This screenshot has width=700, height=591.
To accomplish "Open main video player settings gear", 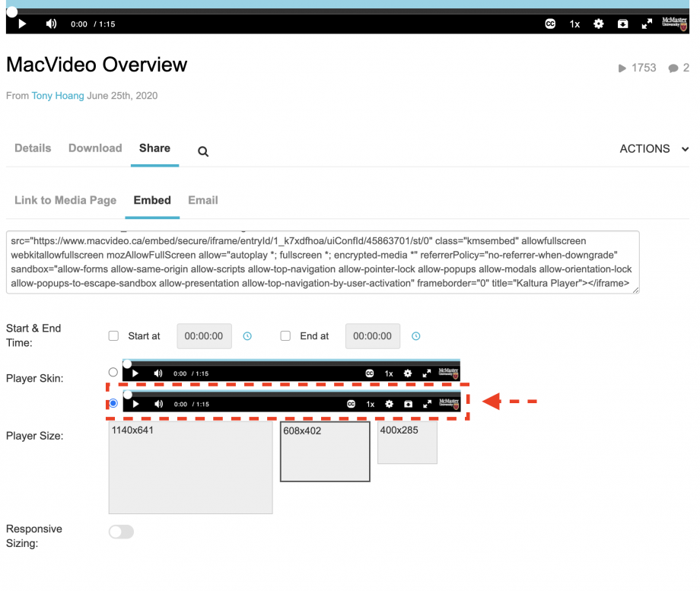I will (599, 24).
